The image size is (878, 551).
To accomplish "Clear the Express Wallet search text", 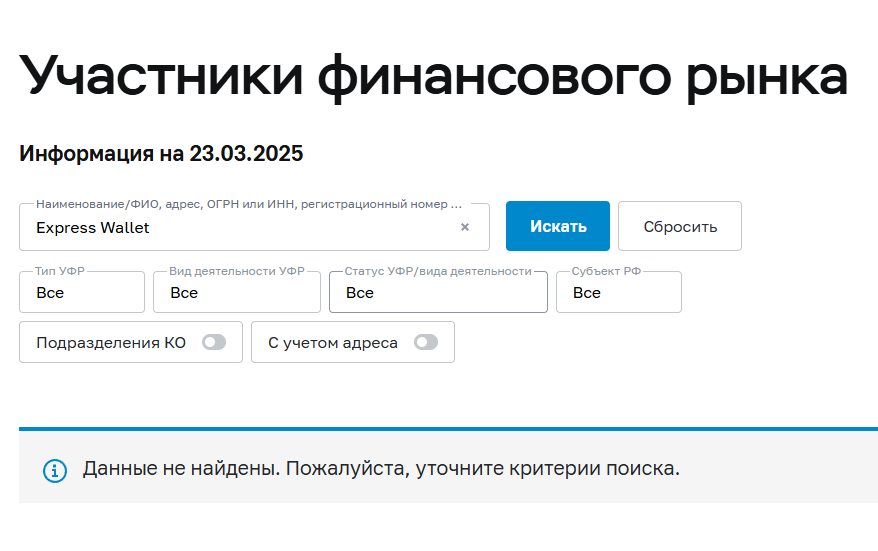I will coord(465,227).
